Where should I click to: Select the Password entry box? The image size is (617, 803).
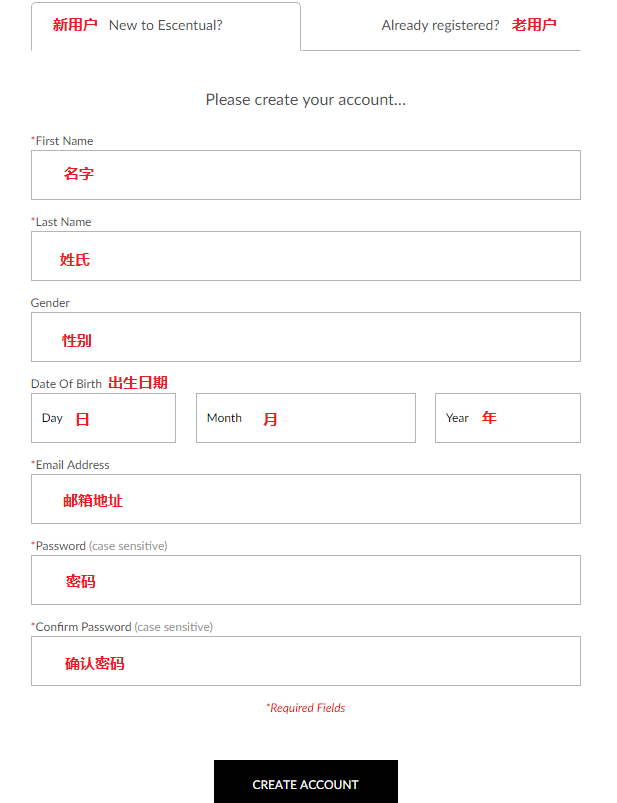point(305,580)
